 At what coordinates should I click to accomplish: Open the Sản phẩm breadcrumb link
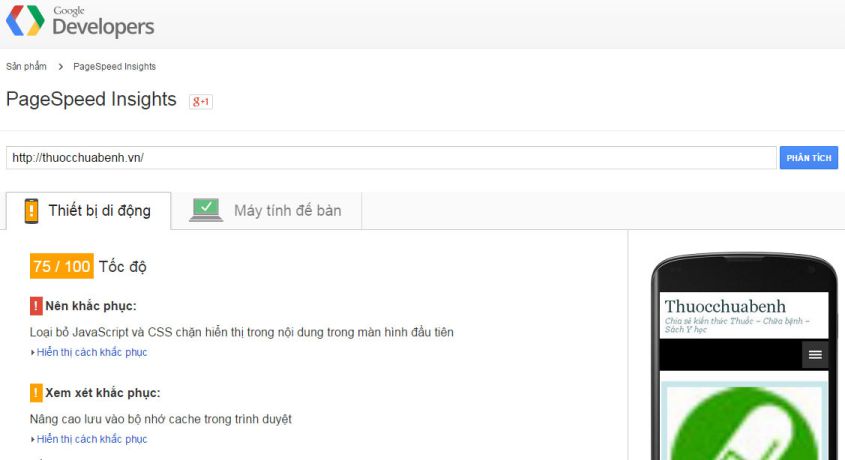[26, 66]
